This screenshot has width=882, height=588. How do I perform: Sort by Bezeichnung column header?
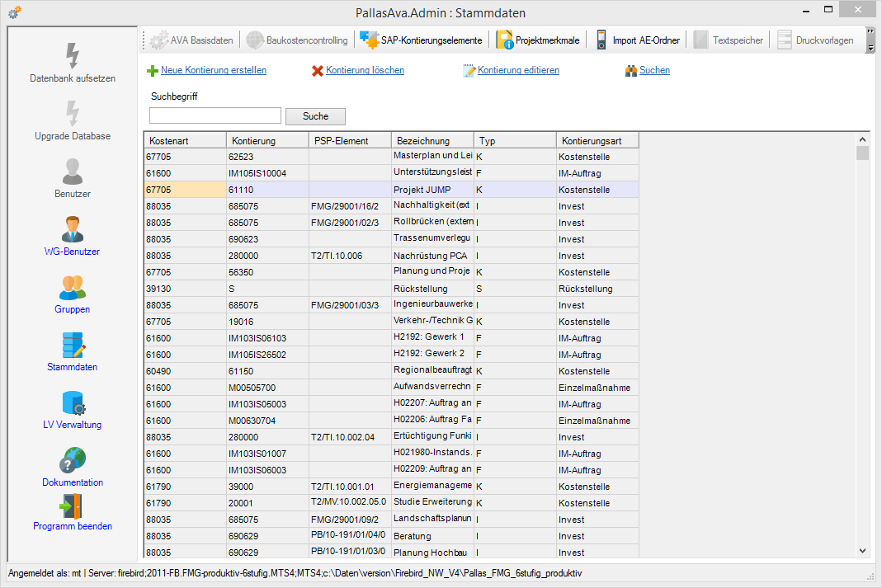point(432,140)
